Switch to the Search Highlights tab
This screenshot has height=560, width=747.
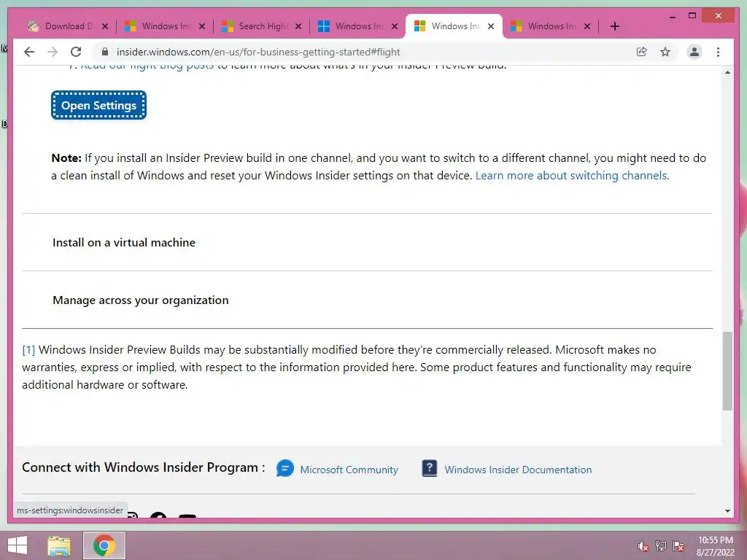pyautogui.click(x=262, y=26)
